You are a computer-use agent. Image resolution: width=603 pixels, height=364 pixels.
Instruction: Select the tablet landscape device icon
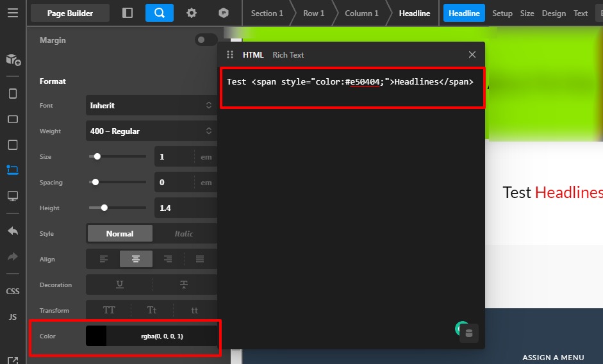click(13, 119)
